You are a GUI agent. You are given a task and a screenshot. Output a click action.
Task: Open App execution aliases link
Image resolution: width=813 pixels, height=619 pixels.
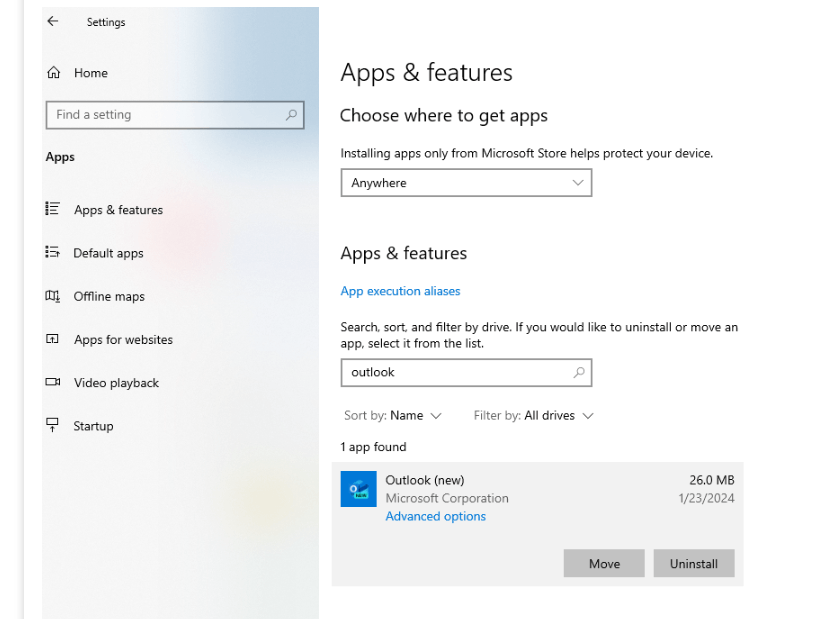point(400,291)
